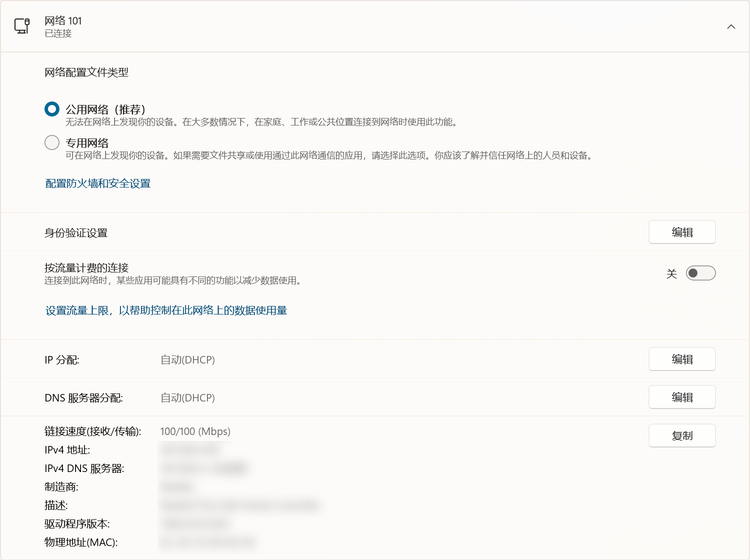Click the 网络 101 header title
The image size is (750, 560).
(x=63, y=20)
